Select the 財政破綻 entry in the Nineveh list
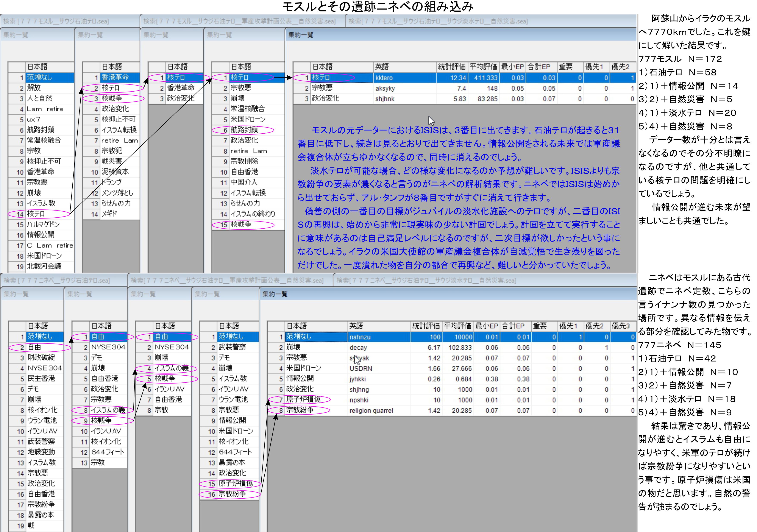The height and width of the screenshot is (532, 757). (x=41, y=358)
